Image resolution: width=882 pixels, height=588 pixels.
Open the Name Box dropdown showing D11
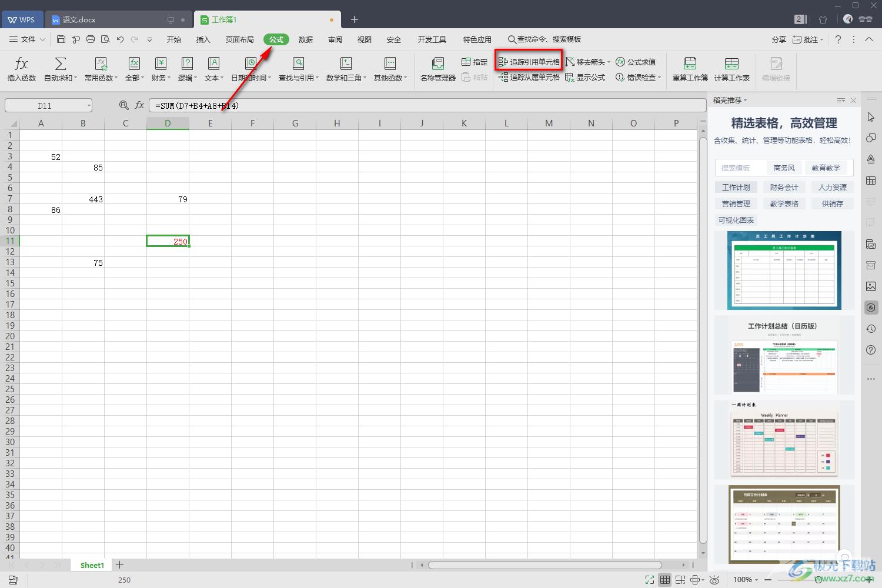point(89,106)
